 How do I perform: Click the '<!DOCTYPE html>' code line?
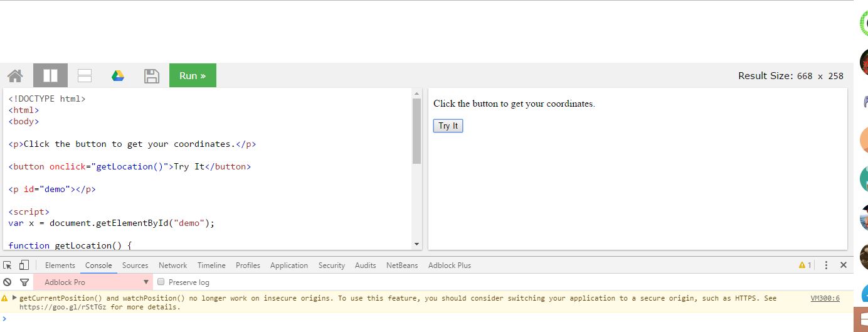(47, 99)
